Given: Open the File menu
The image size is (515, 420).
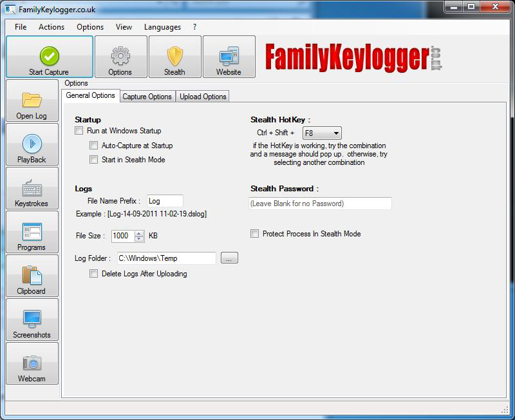Looking at the screenshot, I should (x=21, y=27).
